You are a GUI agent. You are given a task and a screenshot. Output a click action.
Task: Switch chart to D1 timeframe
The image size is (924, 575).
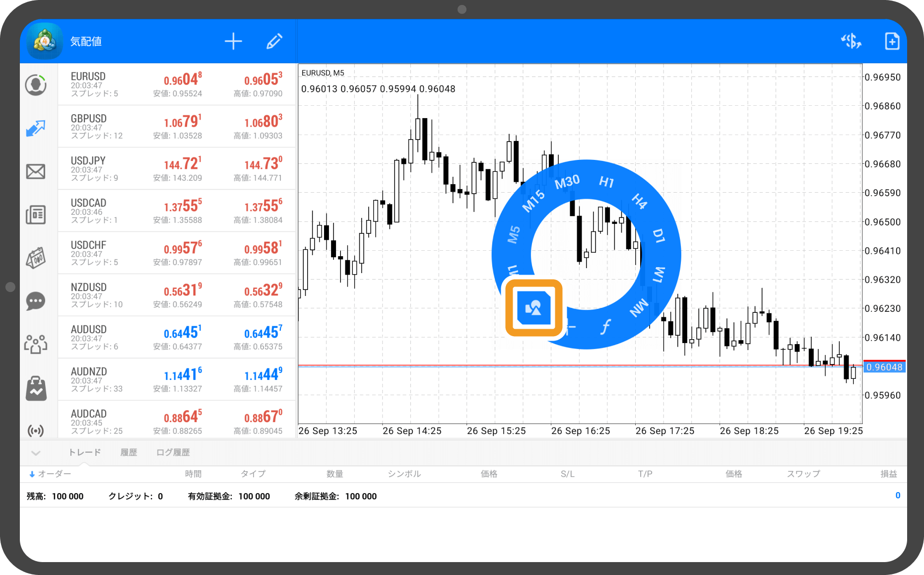659,236
